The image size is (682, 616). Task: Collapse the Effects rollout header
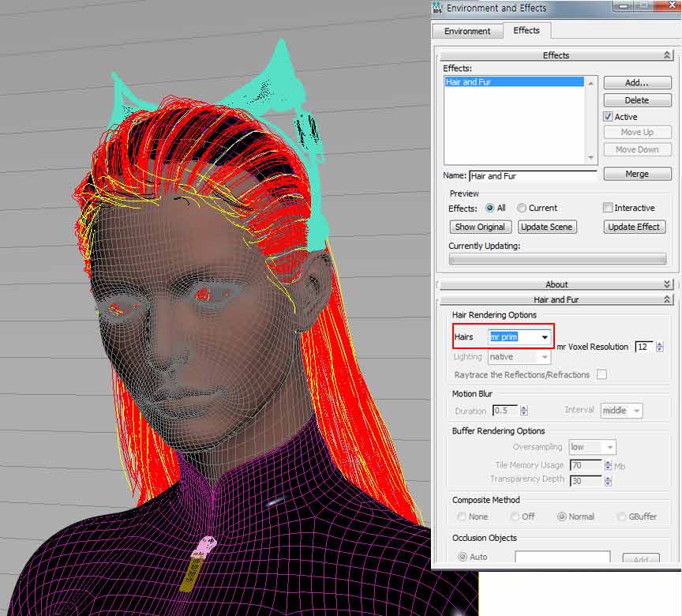[556, 55]
